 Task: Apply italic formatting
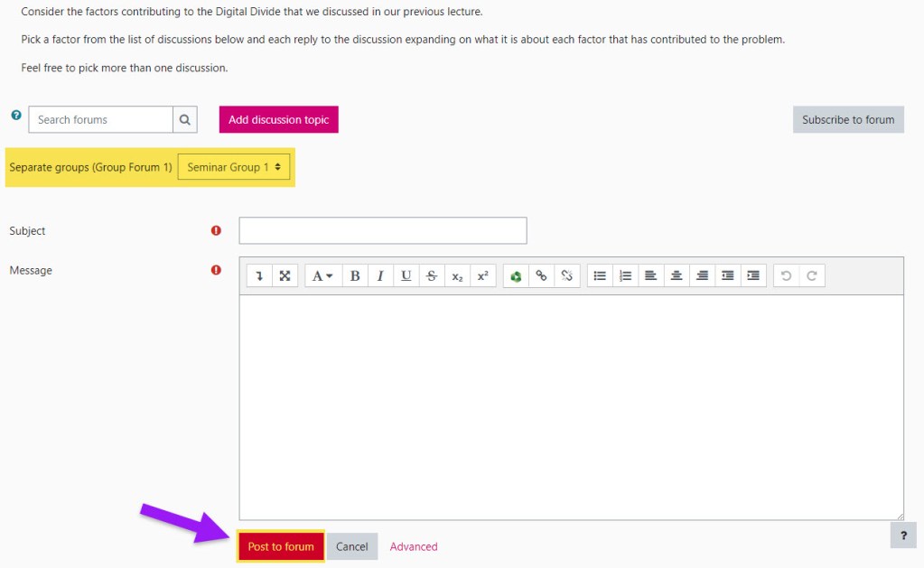point(379,276)
